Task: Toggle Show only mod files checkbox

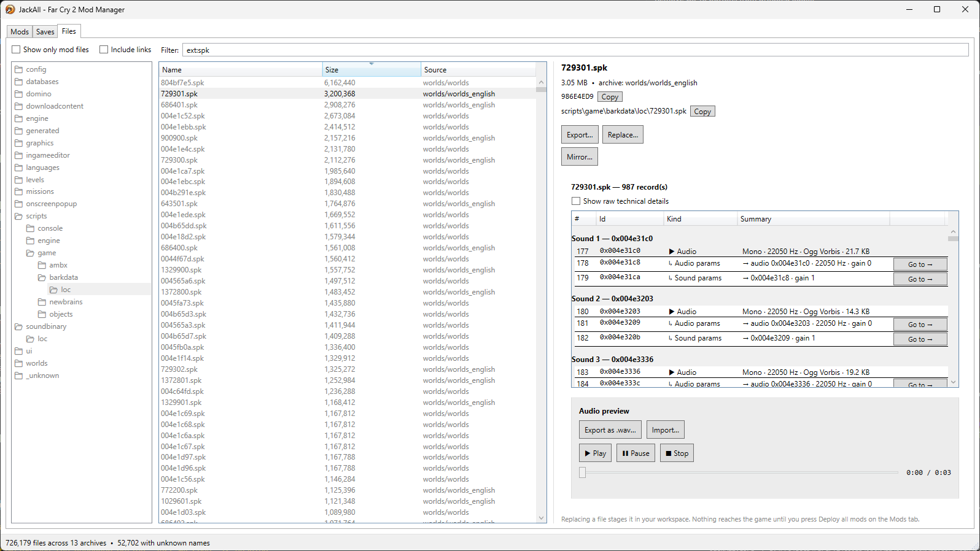Action: tap(17, 50)
